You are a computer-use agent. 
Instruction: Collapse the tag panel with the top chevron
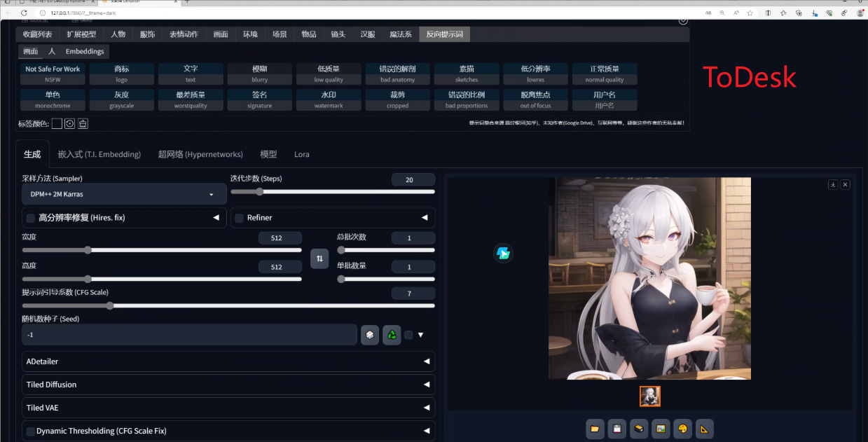coord(683,20)
